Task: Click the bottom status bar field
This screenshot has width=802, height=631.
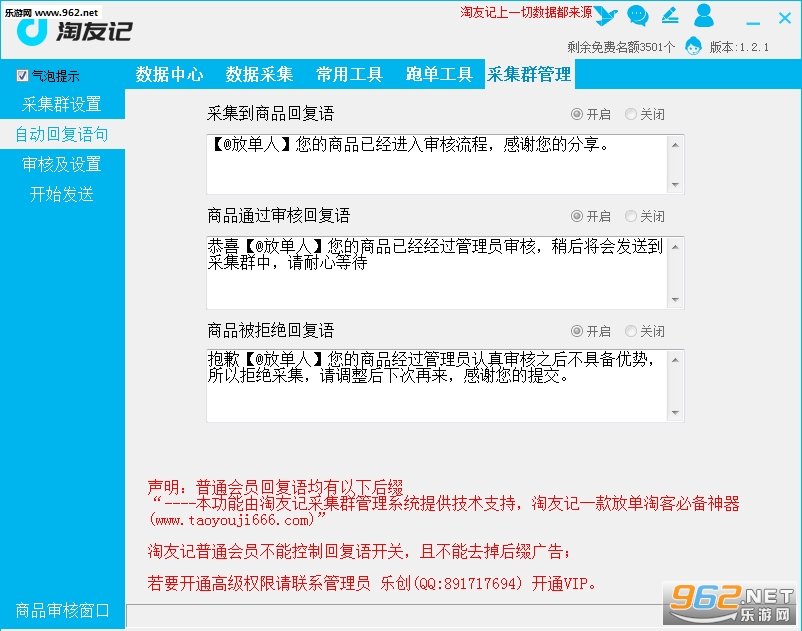Action: click(x=394, y=616)
